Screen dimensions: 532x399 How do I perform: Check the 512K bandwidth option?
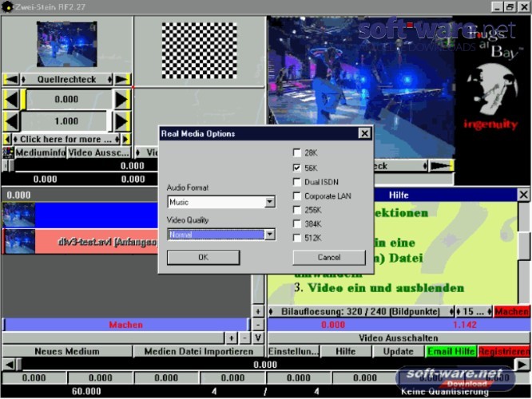tap(297, 238)
